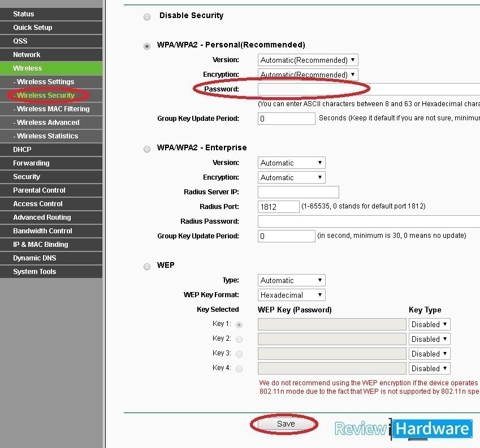Screen dimensions: 480x448
Task: Select the WPA/WPA2 - Personal radio button
Action: tap(147, 46)
